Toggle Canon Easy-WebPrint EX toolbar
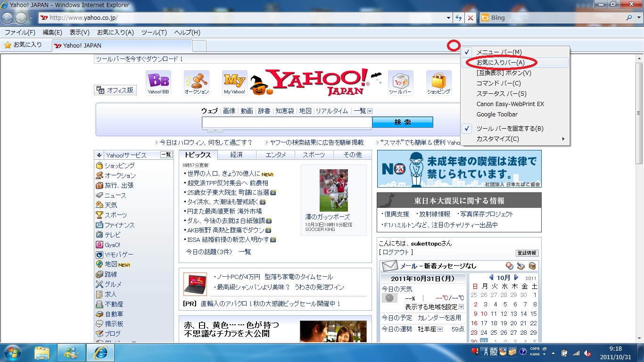This screenshot has height=362, width=644. pos(515,104)
